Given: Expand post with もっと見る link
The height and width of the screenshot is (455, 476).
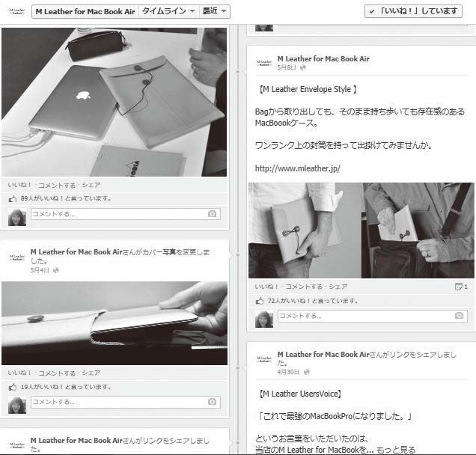Looking at the screenshot, I should coord(396,450).
